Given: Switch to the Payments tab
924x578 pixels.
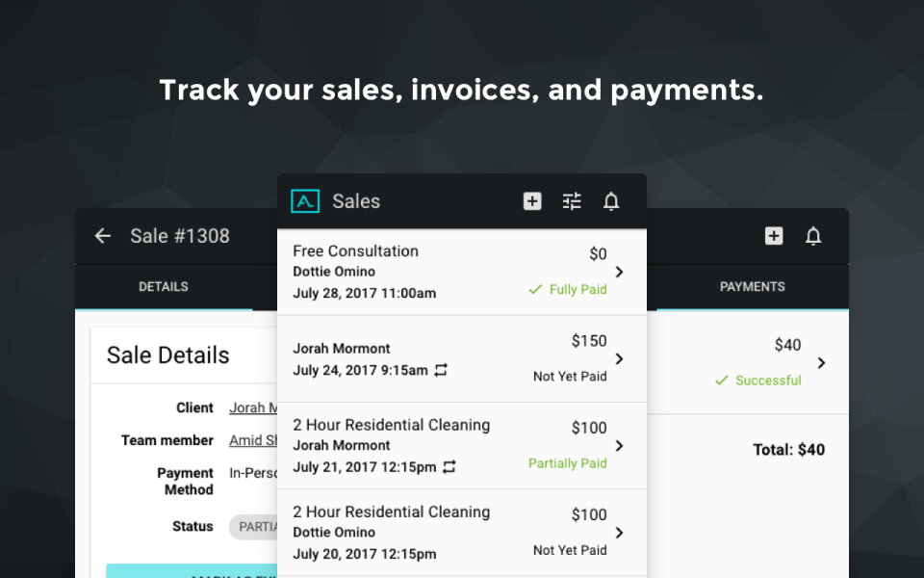Looking at the screenshot, I should [752, 287].
